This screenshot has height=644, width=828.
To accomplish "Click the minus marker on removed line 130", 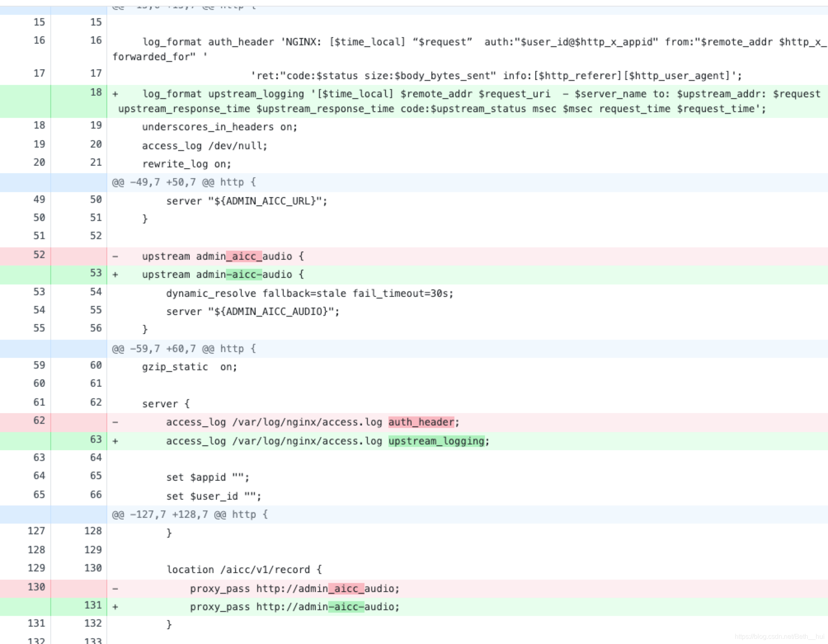I will coord(115,589).
